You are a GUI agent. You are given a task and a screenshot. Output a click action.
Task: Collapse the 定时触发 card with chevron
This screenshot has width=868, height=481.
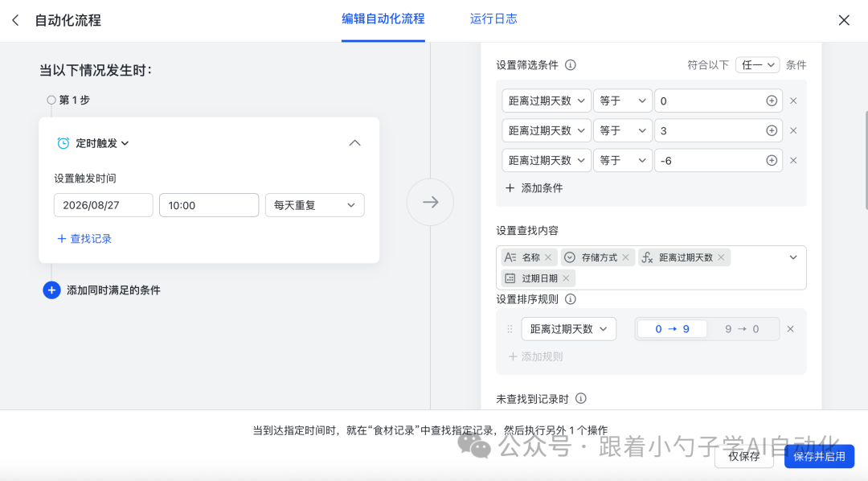pyautogui.click(x=355, y=143)
